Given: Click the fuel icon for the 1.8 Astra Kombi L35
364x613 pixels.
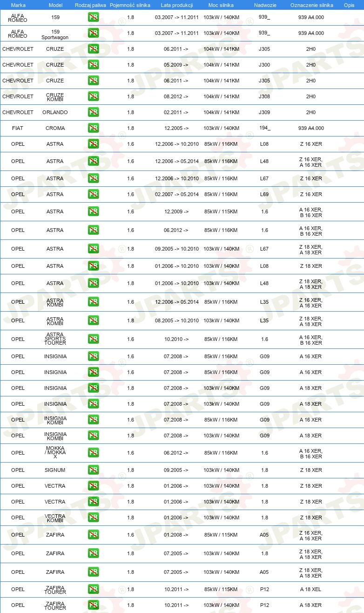Looking at the screenshot, I should point(93,320).
